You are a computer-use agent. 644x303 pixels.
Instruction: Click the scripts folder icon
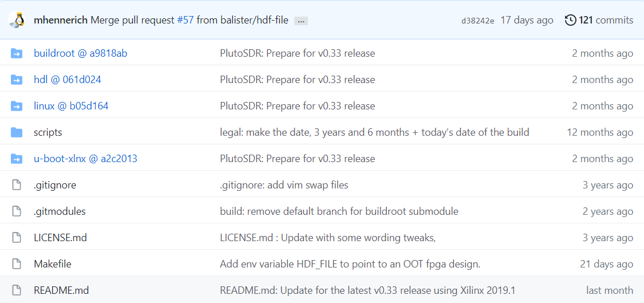17,132
